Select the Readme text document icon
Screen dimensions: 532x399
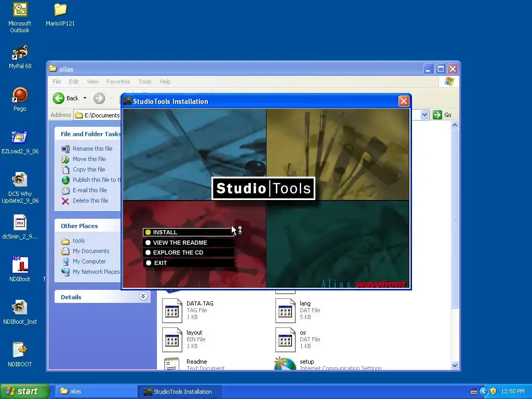click(x=172, y=363)
